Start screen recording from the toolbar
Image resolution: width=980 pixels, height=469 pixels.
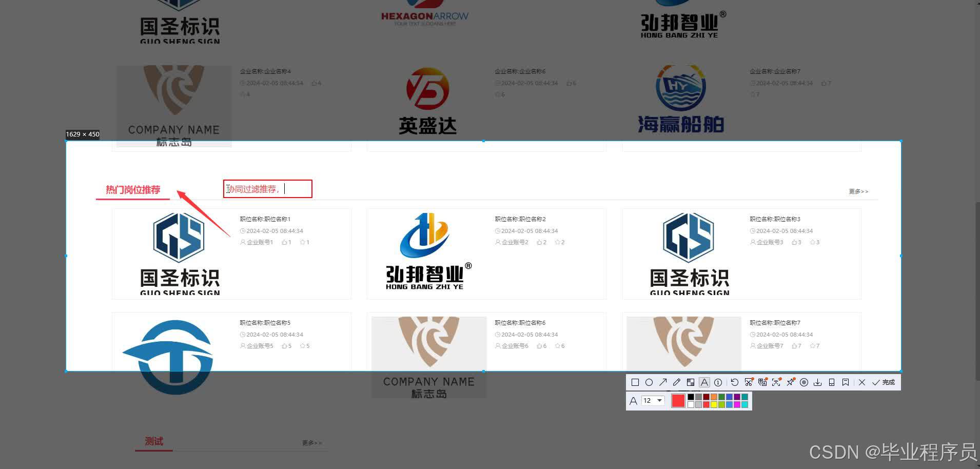coord(804,382)
